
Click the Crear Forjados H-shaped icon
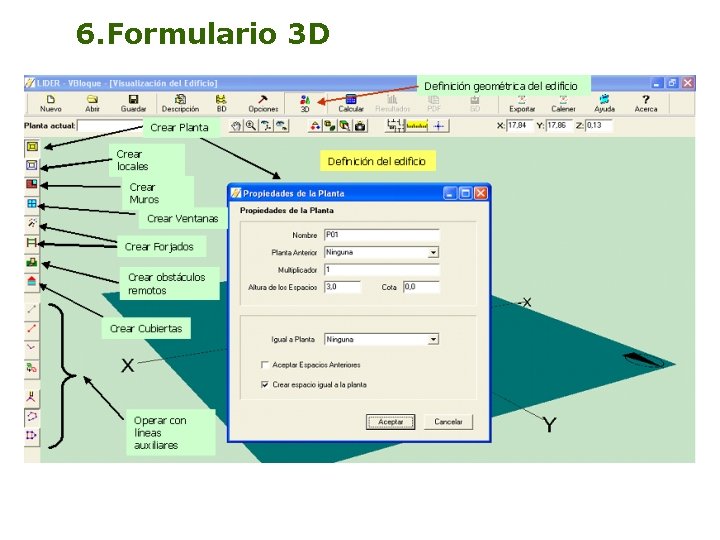coord(32,242)
